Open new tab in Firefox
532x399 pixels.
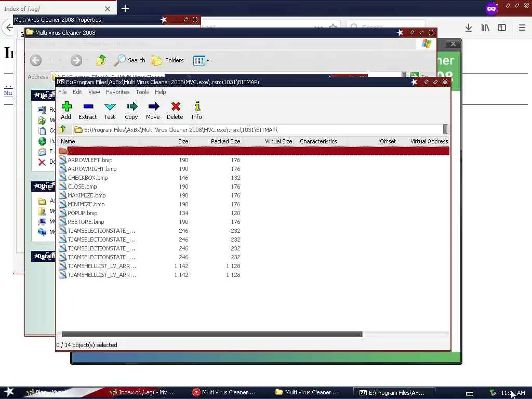125,8
